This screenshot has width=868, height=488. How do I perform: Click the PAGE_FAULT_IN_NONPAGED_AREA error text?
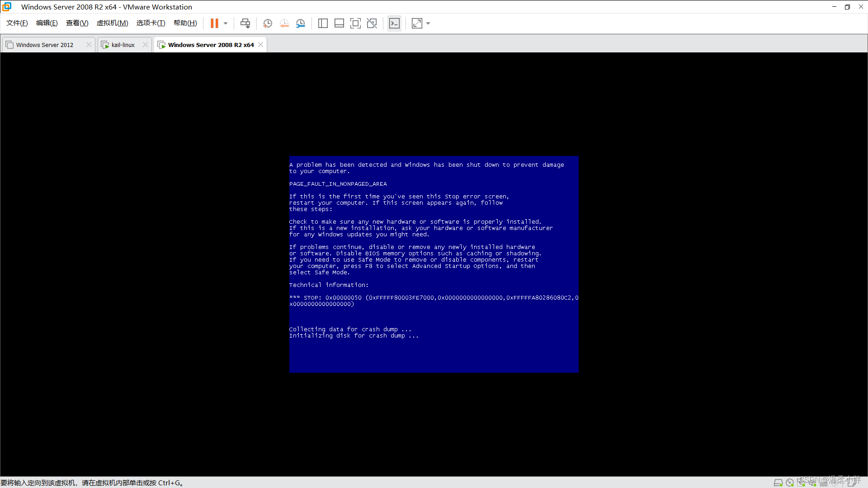(338, 184)
